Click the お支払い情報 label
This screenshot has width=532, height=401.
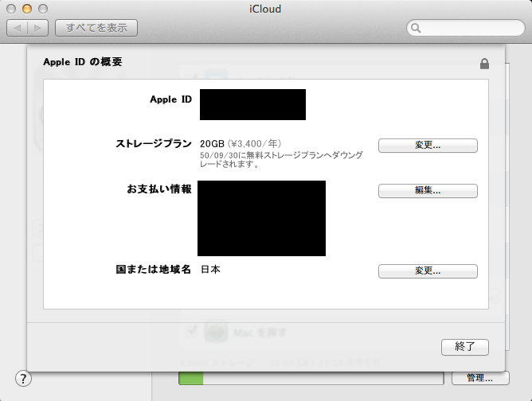coord(159,189)
